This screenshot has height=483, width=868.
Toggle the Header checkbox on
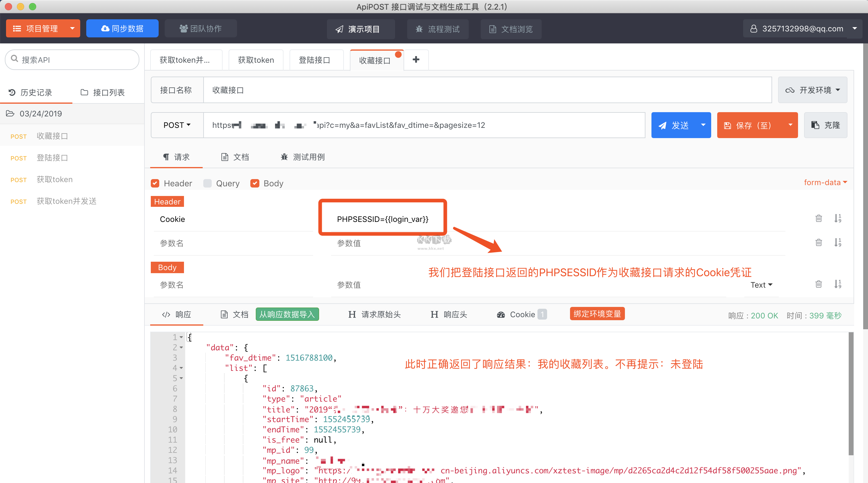(x=157, y=183)
